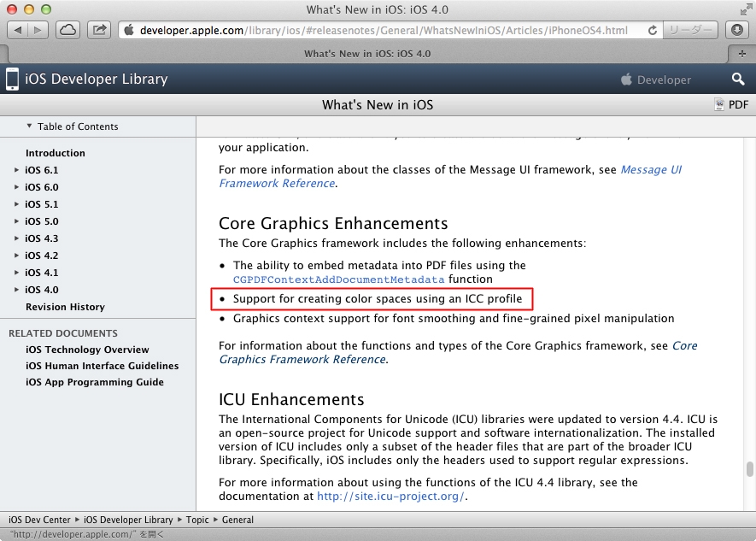Click the iCloud Tabs toolbar icon
The width and height of the screenshot is (756, 541).
(x=68, y=30)
